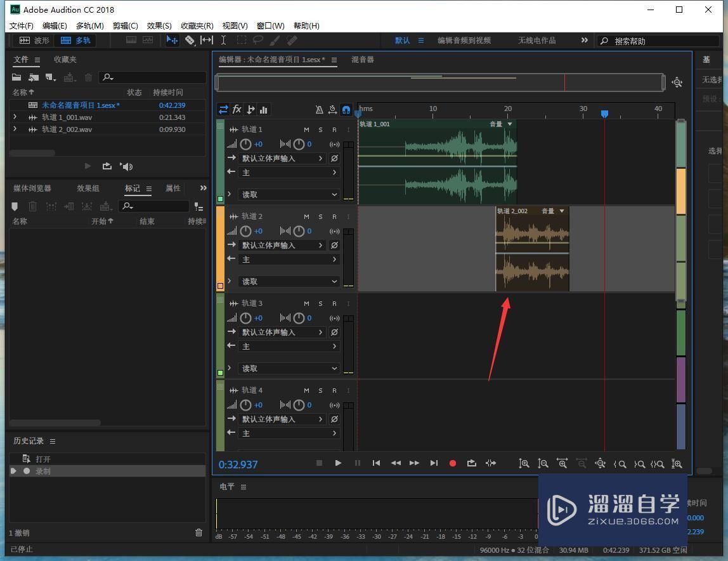This screenshot has width=728, height=561.
Task: Solo track 轨道 4
Action: point(320,390)
